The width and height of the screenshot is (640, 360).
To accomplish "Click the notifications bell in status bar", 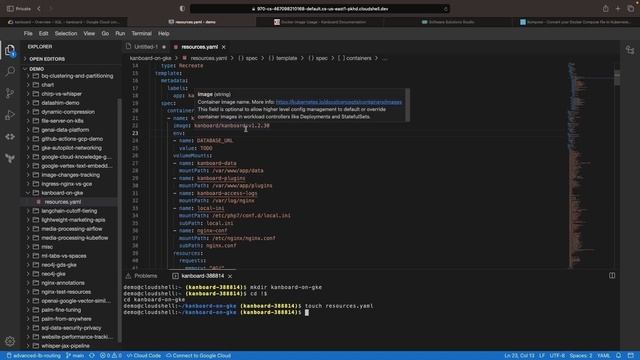I will pyautogui.click(x=618, y=356).
